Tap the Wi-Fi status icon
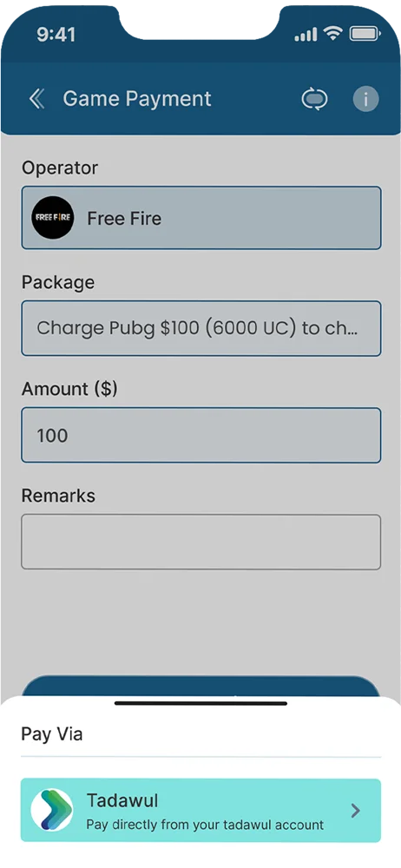This screenshot has width=401, height=868. [x=333, y=34]
